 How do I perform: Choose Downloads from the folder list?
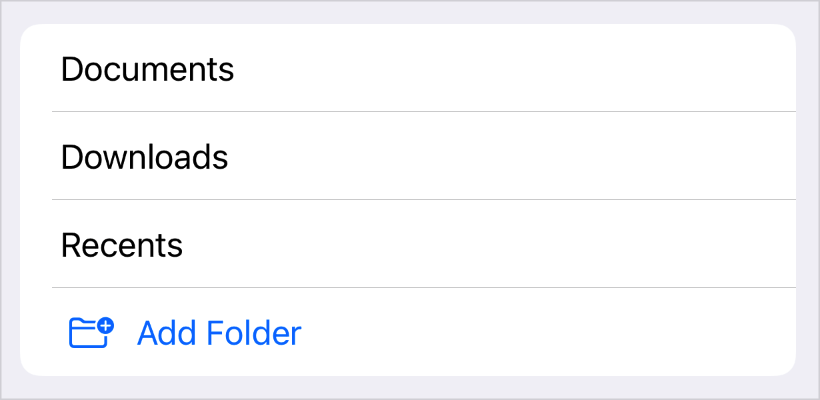tap(408, 155)
